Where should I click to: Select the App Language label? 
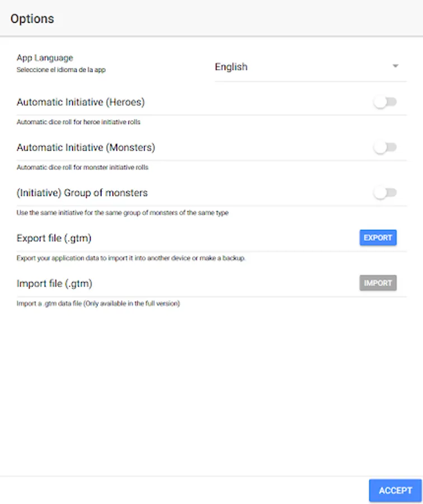point(45,58)
